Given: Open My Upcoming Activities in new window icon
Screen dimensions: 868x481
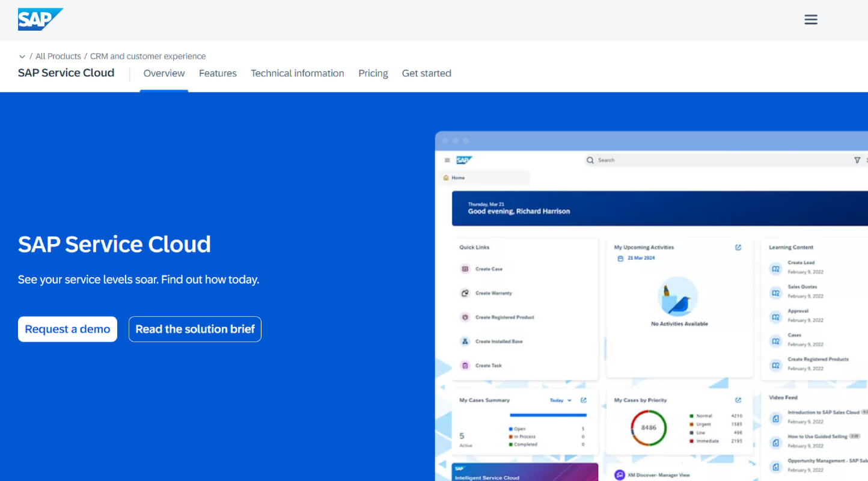Looking at the screenshot, I should coord(738,247).
